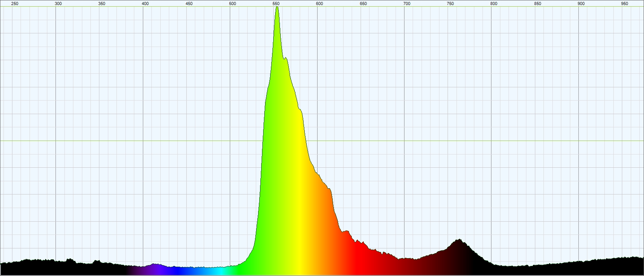The width and height of the screenshot is (644, 276).
Task: Click the green horizontal threshold line
Action: [322, 141]
